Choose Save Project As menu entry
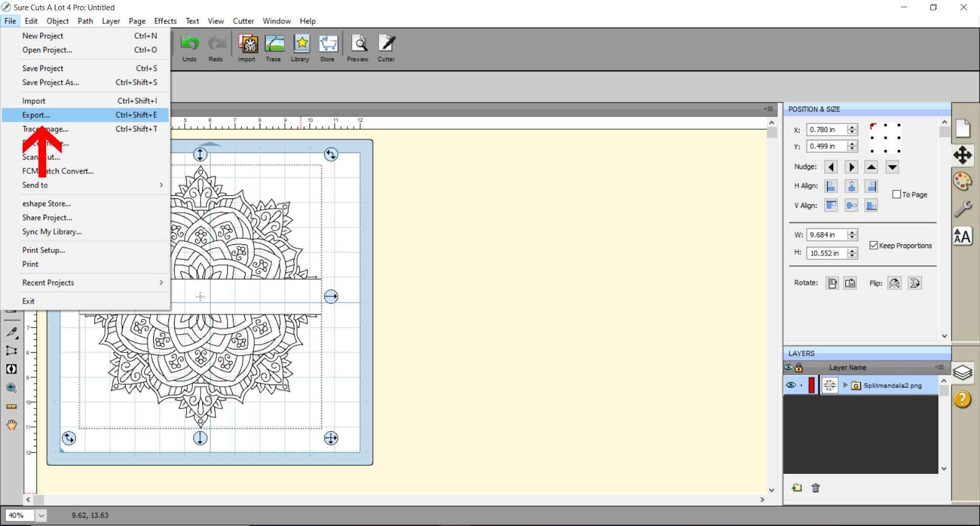980x526 pixels. pyautogui.click(x=85, y=83)
